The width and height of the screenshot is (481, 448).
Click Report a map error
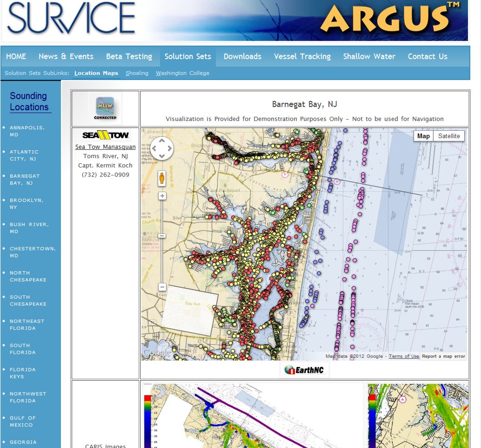click(443, 356)
